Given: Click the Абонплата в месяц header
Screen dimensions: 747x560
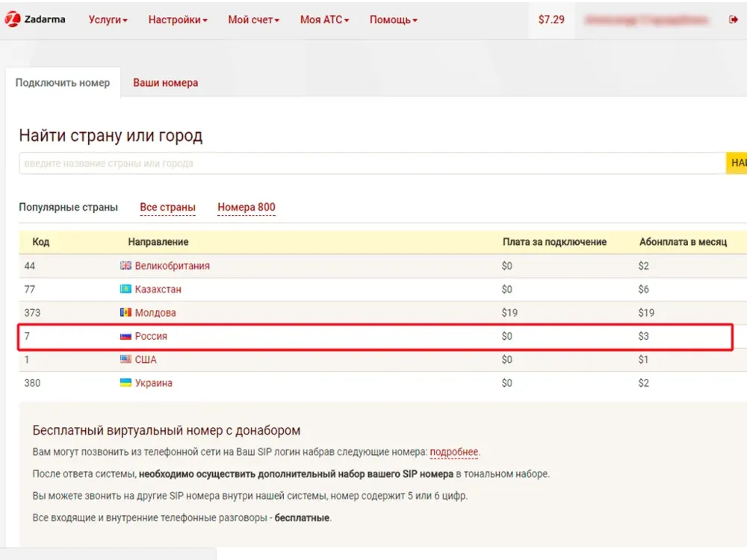Looking at the screenshot, I should tap(684, 242).
